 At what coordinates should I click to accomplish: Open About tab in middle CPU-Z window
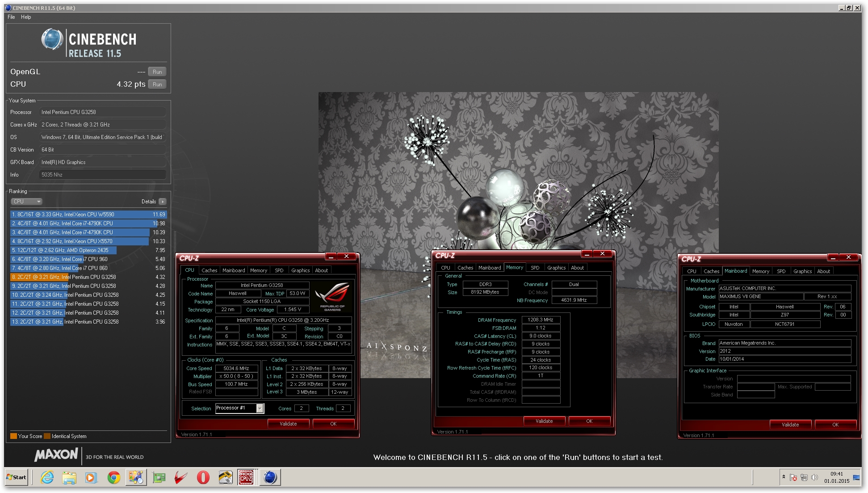[x=578, y=268]
